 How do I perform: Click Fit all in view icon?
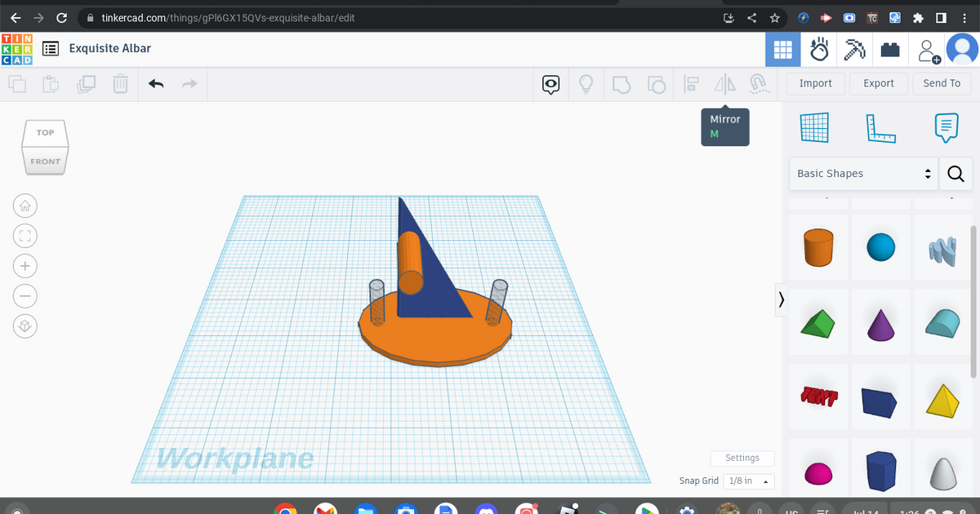[x=25, y=236]
